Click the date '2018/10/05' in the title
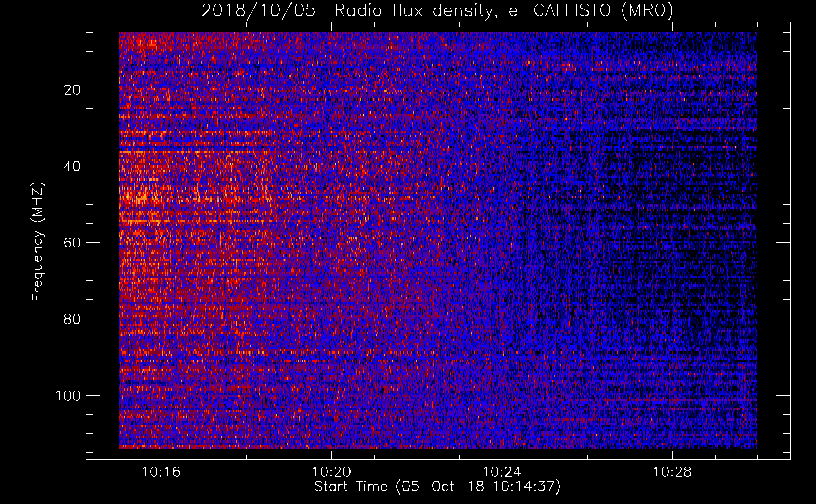This screenshot has width=816, height=504. (259, 11)
